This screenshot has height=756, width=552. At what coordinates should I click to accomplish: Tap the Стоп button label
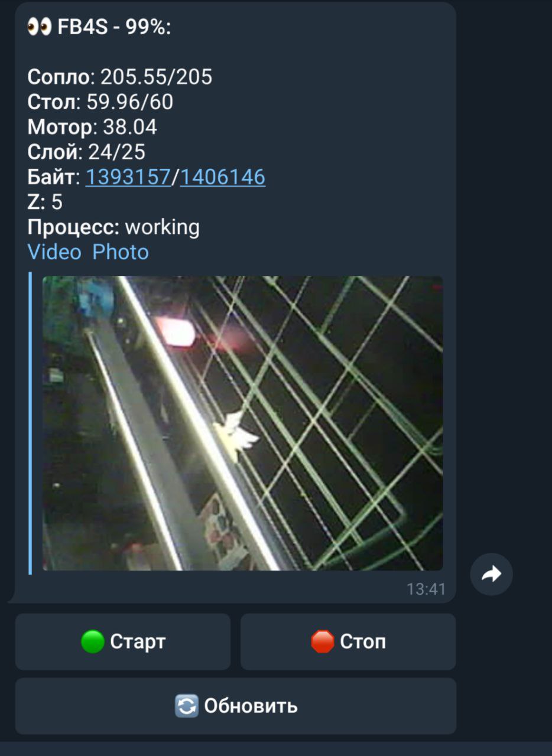coord(363,641)
